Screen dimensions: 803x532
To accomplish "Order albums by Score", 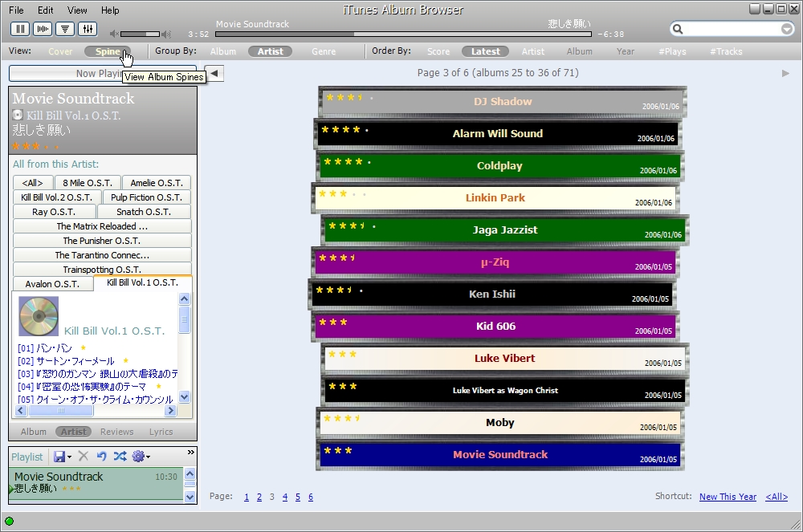I will click(438, 51).
